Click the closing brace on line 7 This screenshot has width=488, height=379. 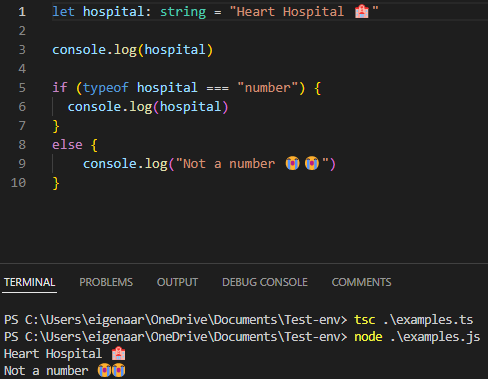[x=56, y=126]
